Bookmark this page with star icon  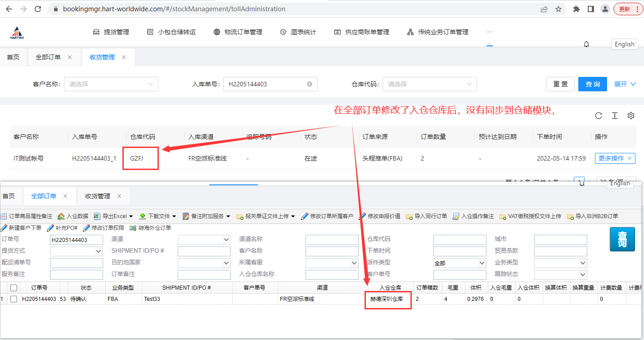[x=558, y=9]
